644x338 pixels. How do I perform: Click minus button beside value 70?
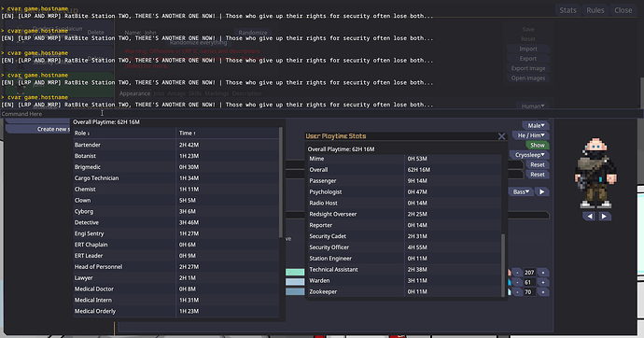[517, 292]
